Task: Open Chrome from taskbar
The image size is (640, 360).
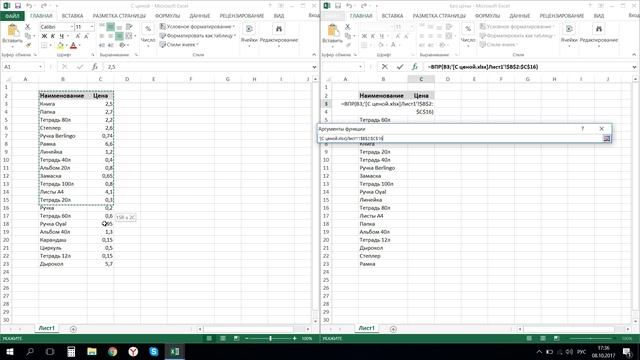Action: [x=113, y=351]
